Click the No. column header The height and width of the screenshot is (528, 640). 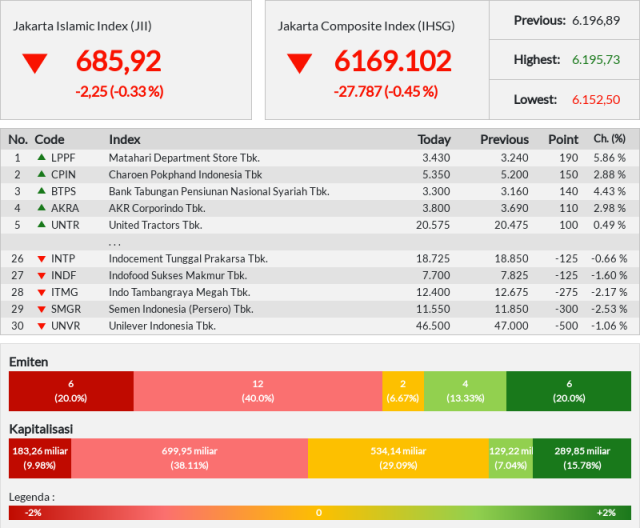point(18,140)
